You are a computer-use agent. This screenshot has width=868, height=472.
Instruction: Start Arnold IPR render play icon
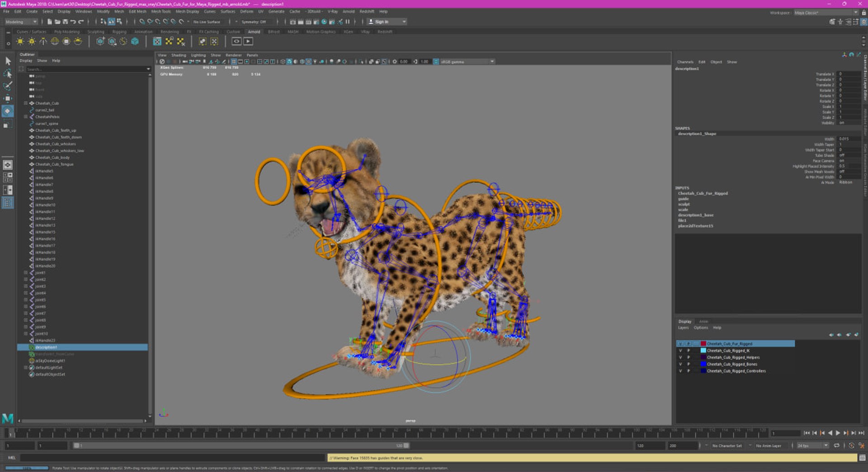248,42
